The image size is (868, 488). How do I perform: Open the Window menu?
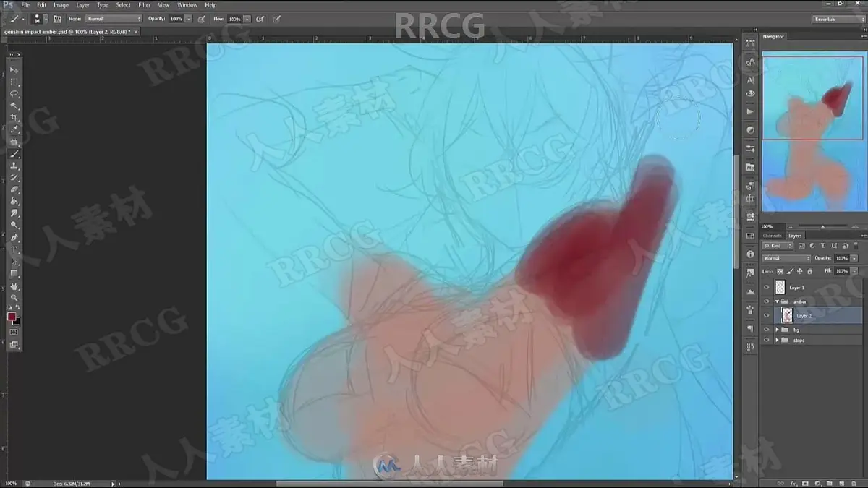coord(187,5)
